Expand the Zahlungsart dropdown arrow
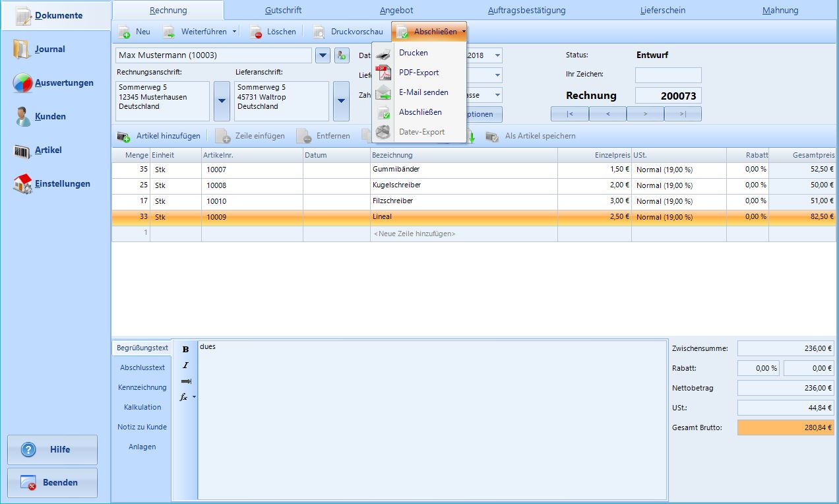 point(497,95)
